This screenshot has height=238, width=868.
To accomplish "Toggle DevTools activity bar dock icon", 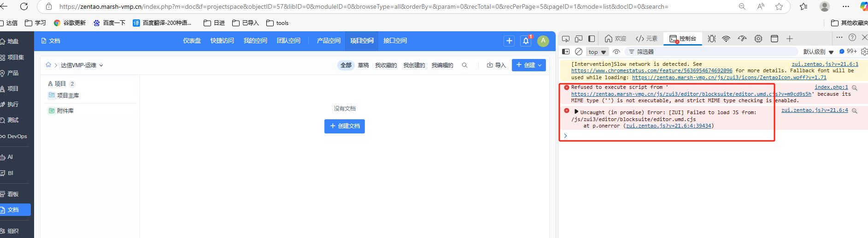I will [592, 39].
